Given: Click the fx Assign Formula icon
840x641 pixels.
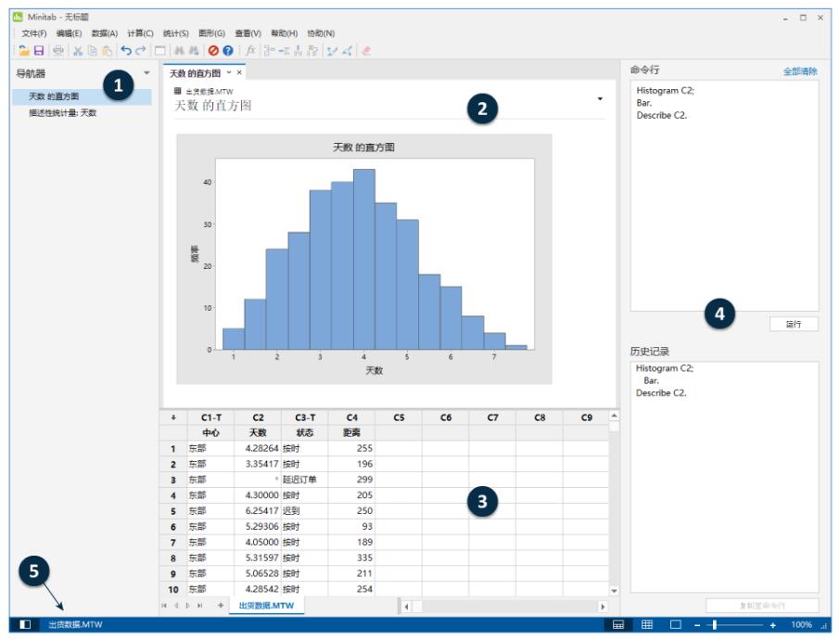Looking at the screenshot, I should pyautogui.click(x=250, y=50).
